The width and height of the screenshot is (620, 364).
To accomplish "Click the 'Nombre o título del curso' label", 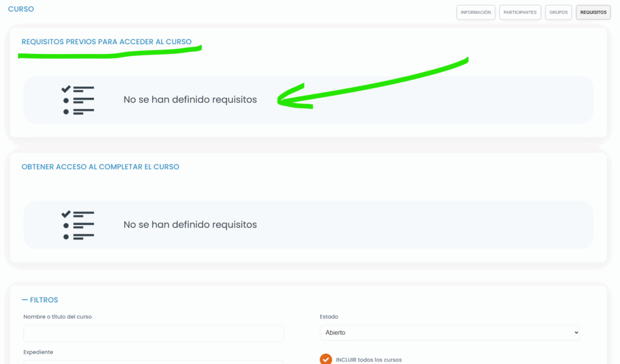I will (x=58, y=316).
